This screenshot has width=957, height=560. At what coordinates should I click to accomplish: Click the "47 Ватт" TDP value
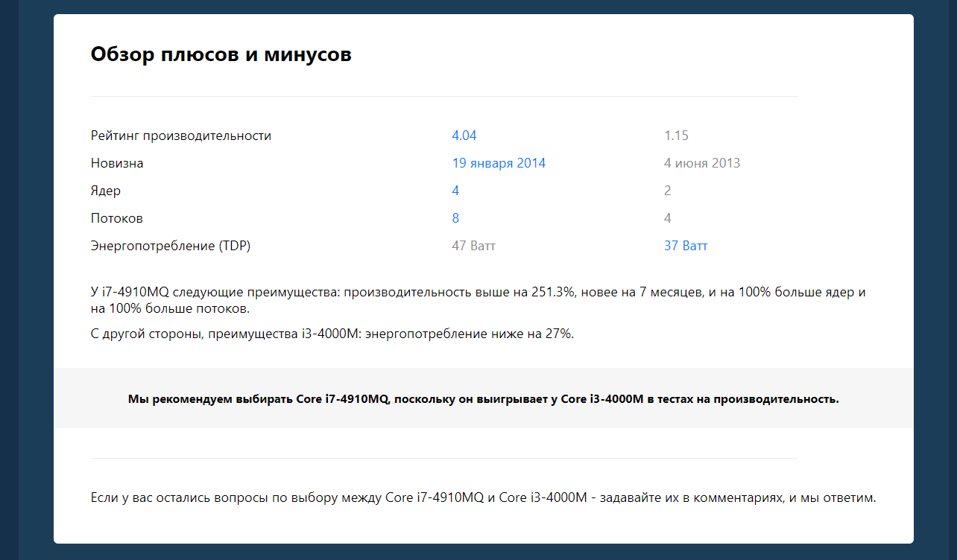click(473, 246)
